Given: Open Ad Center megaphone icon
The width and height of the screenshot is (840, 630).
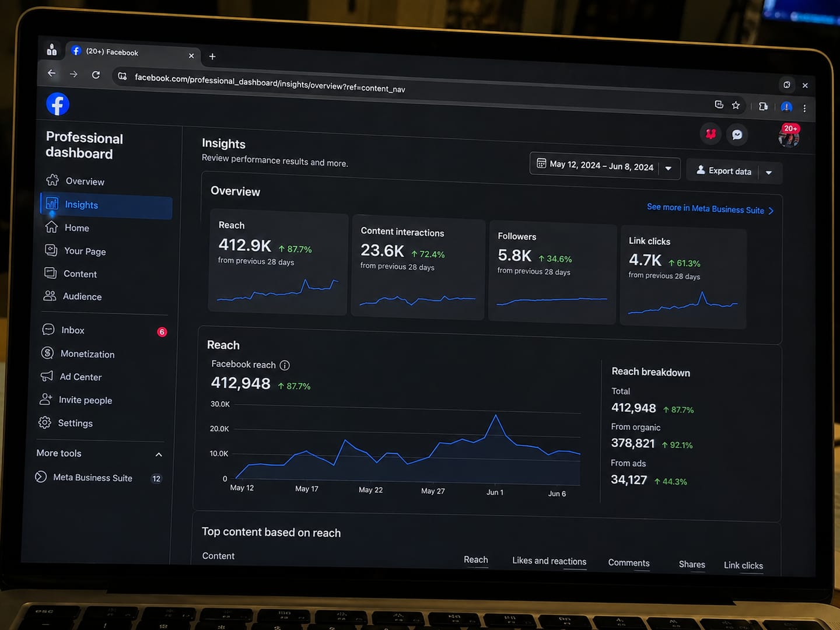Looking at the screenshot, I should pyautogui.click(x=47, y=376).
